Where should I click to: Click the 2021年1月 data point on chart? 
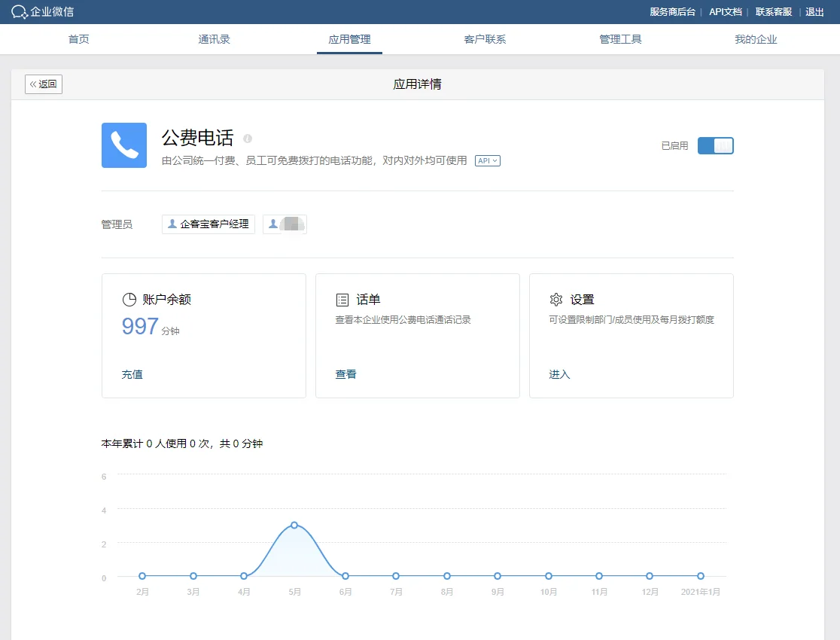point(700,576)
